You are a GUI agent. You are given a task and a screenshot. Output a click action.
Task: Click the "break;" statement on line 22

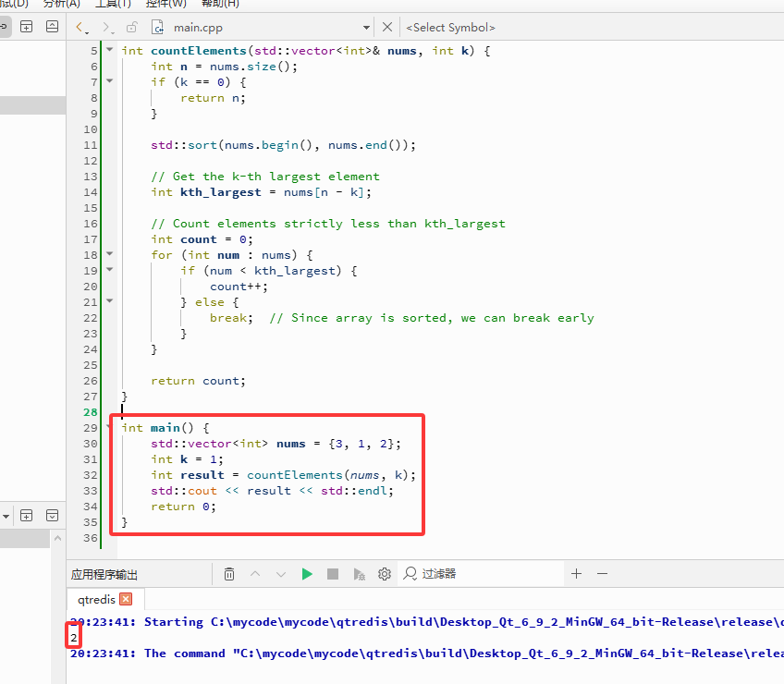(231, 318)
